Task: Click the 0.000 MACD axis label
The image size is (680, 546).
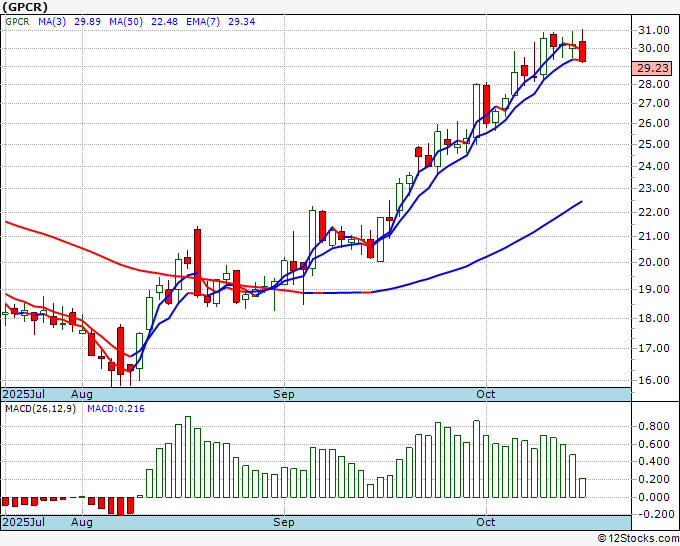Action: 654,497
